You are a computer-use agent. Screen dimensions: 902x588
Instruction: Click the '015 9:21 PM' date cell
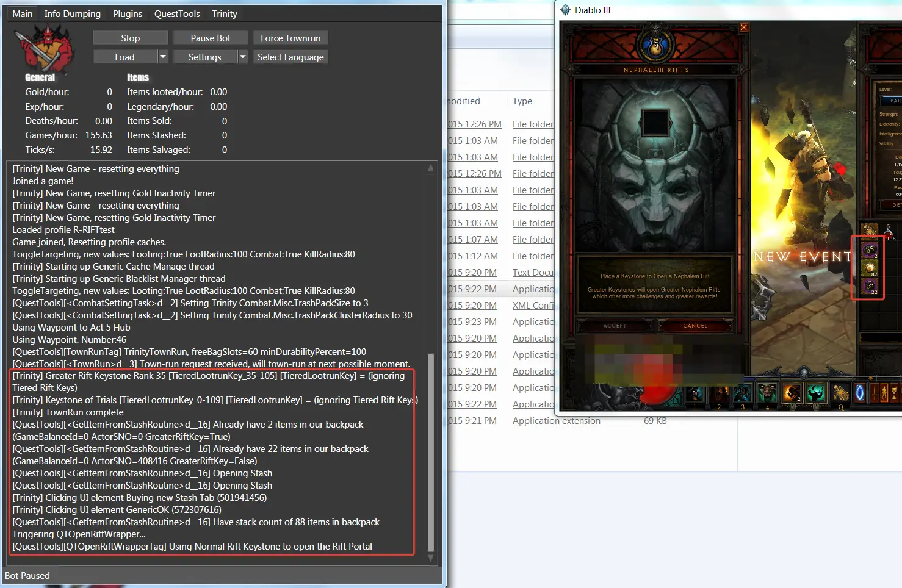(473, 421)
